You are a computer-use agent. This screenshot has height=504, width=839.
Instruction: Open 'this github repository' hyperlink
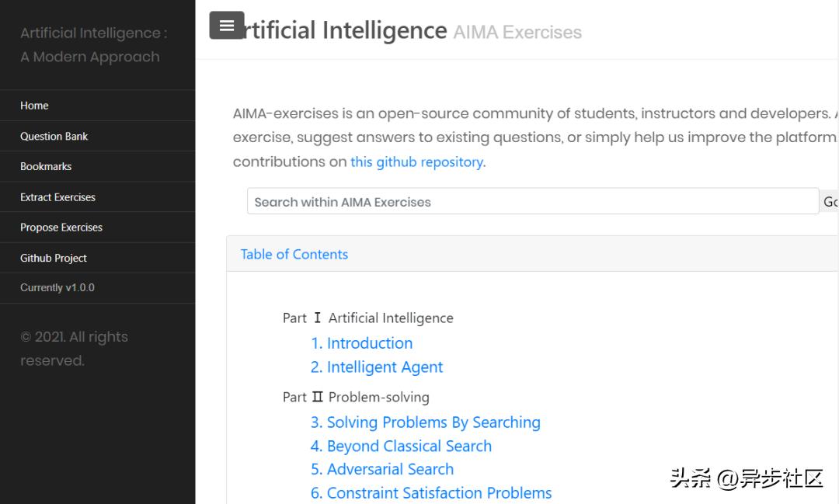(x=416, y=162)
